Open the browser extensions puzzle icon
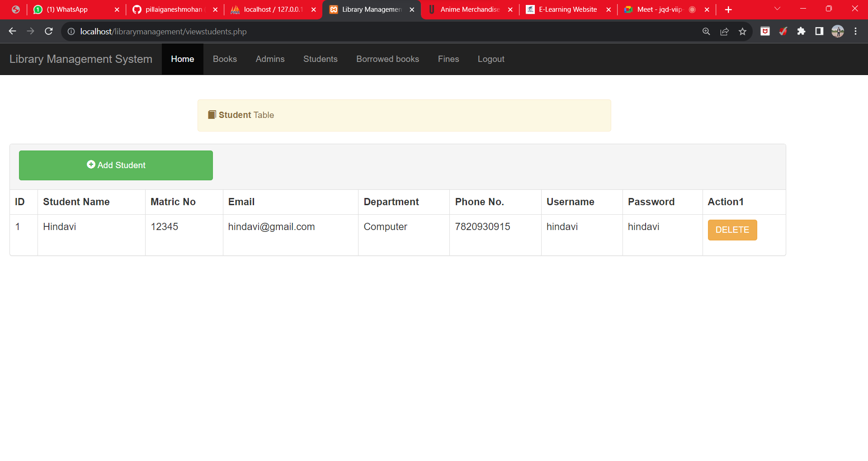Image resolution: width=868 pixels, height=461 pixels. [x=802, y=32]
